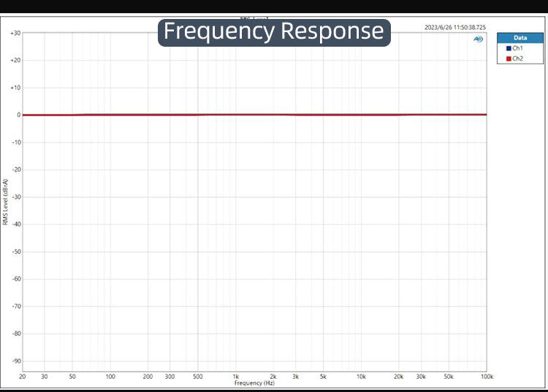
Task: Click the blue Ch1 legend color square
Action: (509, 48)
